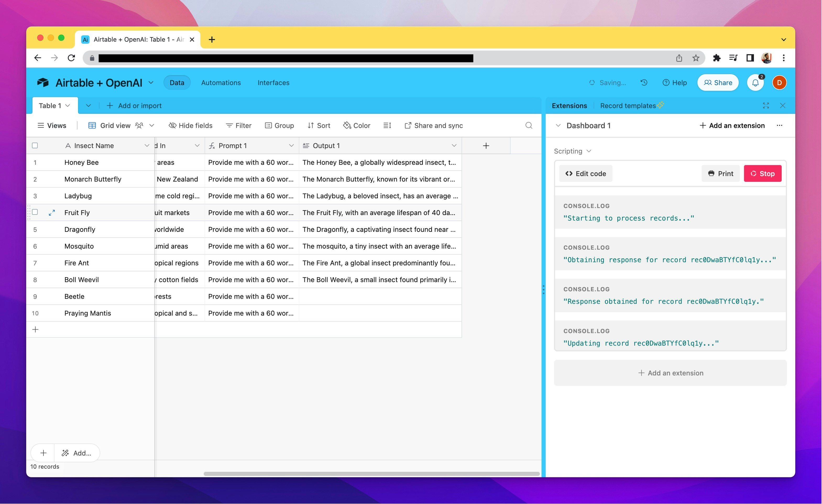The image size is (822, 504).
Task: Check the select-all records checkbox
Action: pos(35,145)
